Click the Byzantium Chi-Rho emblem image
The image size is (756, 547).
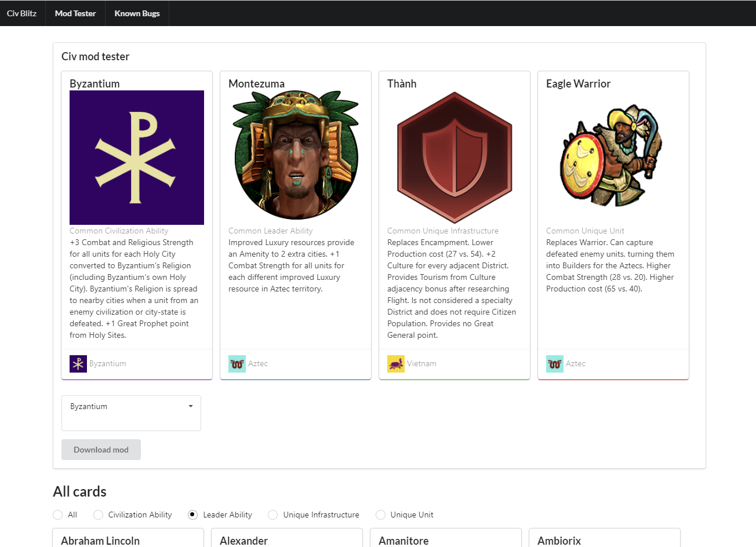point(137,158)
